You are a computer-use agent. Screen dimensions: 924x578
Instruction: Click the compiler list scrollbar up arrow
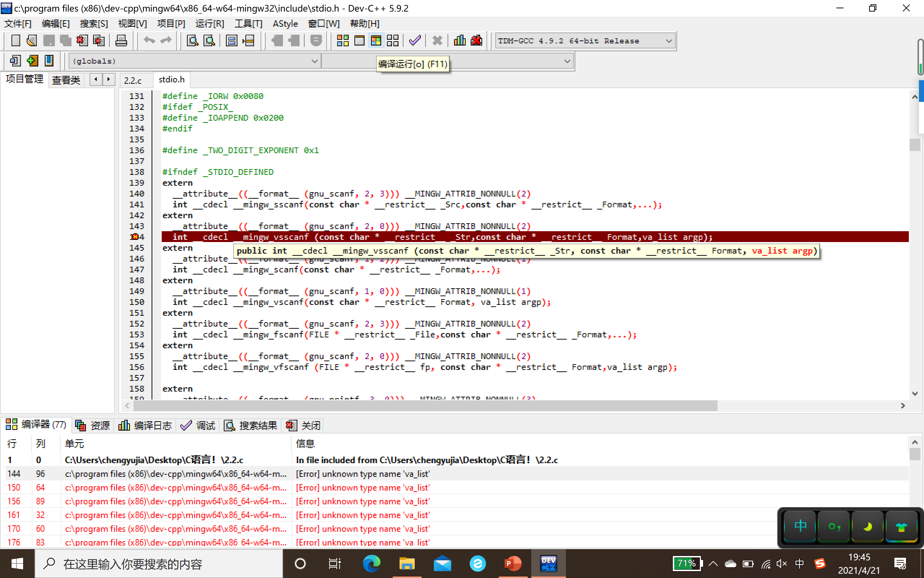point(915,442)
